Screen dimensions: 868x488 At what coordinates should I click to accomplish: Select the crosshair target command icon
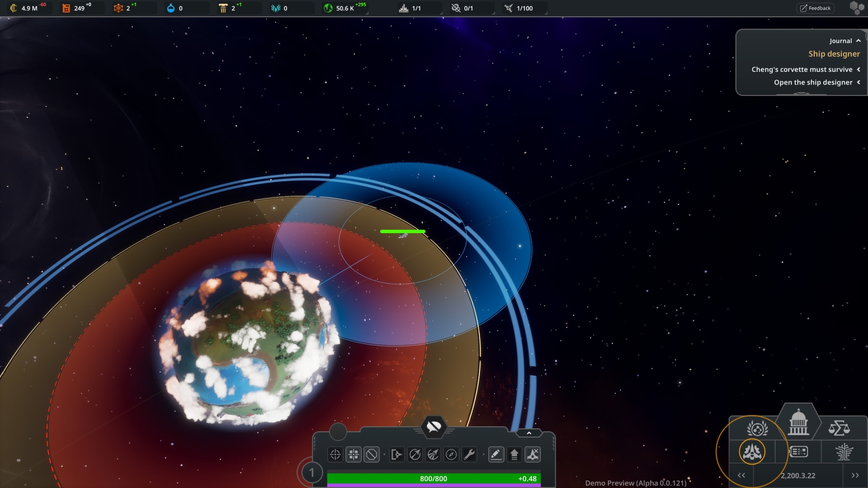pos(335,455)
